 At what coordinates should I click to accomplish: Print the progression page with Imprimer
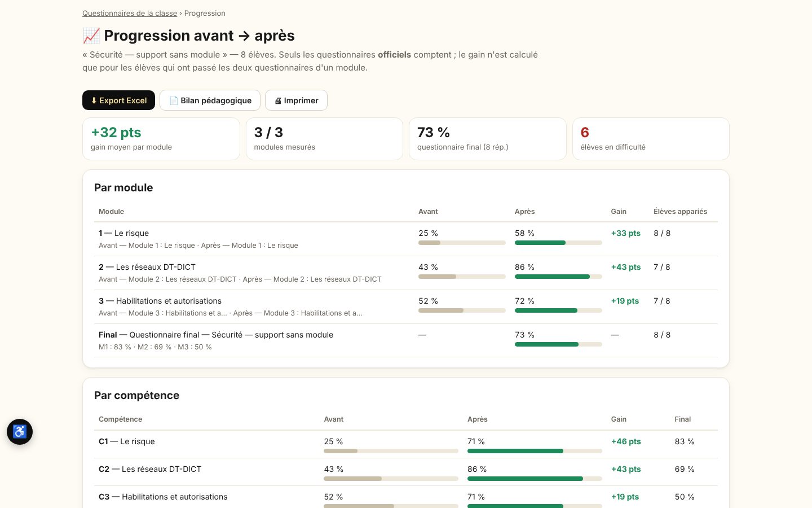(296, 100)
